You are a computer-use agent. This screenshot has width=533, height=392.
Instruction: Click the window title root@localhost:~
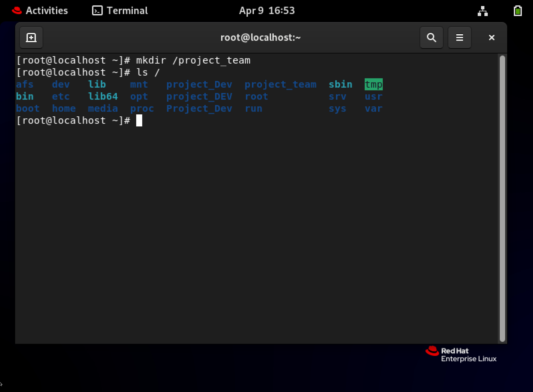coord(260,37)
